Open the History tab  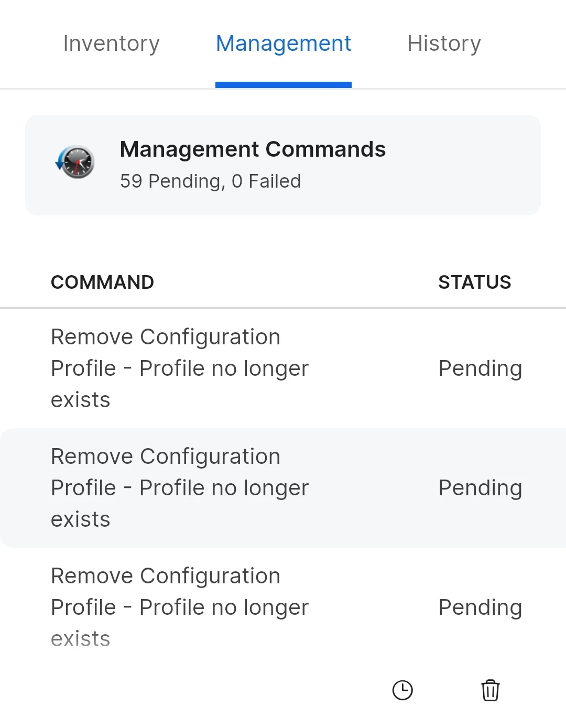click(x=444, y=44)
